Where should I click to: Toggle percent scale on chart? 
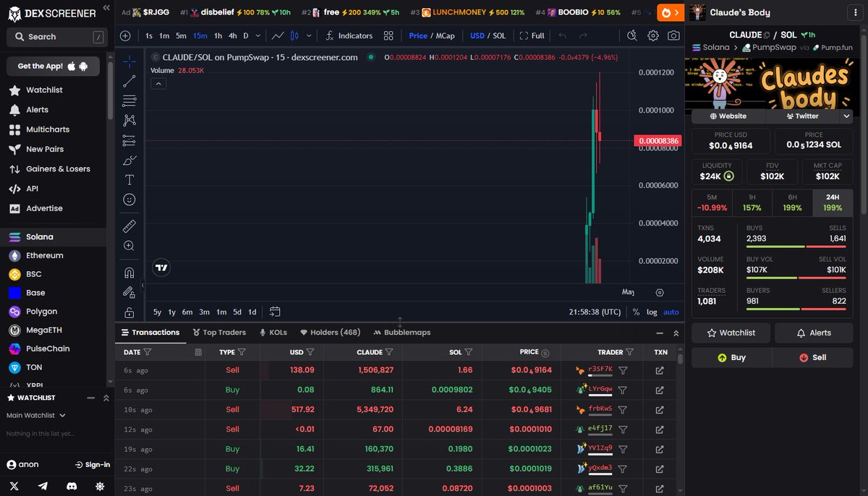click(x=636, y=312)
